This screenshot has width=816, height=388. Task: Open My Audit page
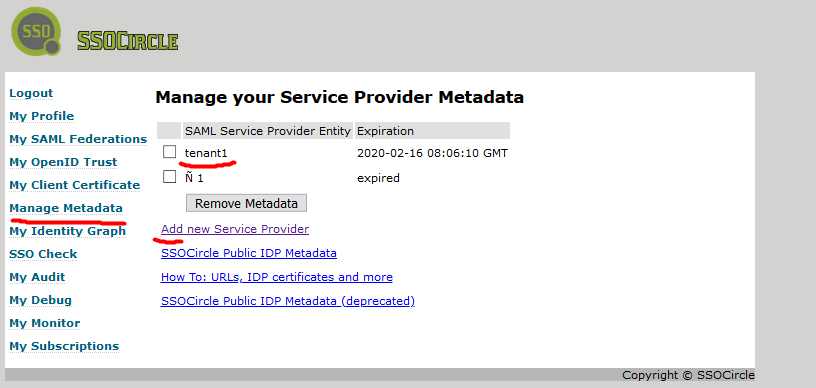click(x=37, y=277)
